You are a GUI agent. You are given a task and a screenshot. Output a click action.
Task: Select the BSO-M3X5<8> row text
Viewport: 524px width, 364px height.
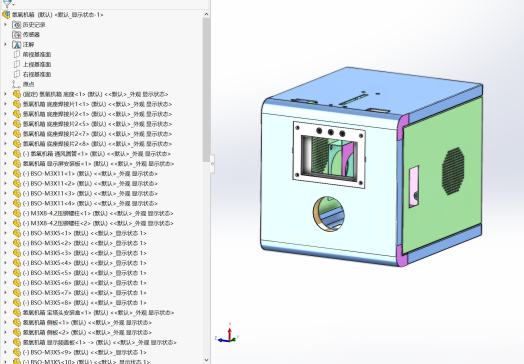tap(85, 303)
